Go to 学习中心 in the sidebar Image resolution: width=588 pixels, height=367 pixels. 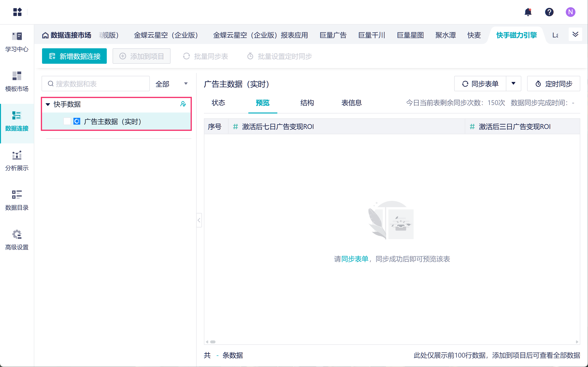(17, 42)
